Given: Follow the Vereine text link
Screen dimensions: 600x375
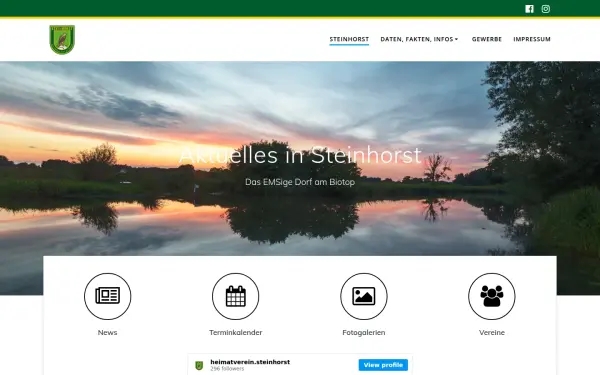Looking at the screenshot, I should (x=492, y=333).
